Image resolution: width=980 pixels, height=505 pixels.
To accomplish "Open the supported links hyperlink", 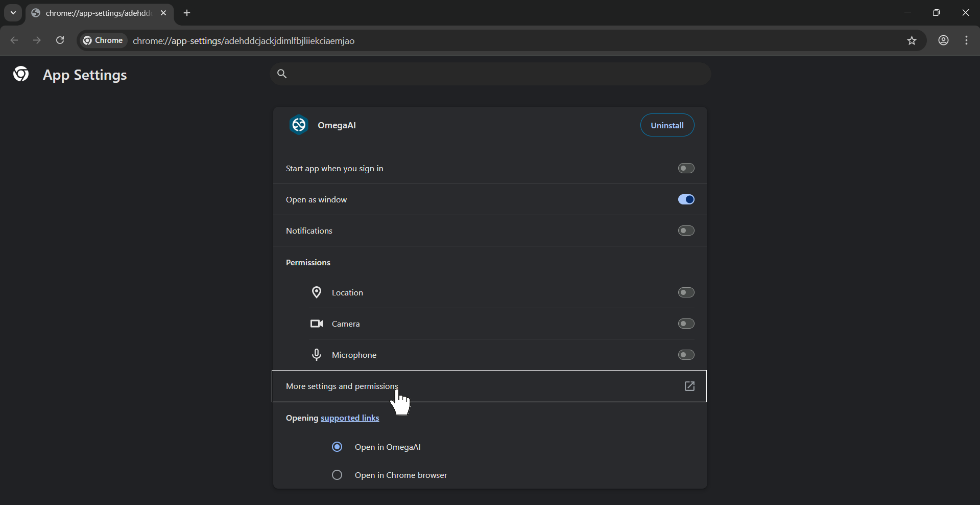I will coord(350,418).
